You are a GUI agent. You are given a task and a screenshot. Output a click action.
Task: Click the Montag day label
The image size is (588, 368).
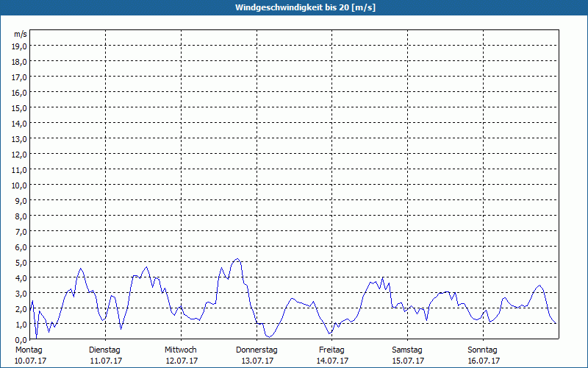[29, 350]
